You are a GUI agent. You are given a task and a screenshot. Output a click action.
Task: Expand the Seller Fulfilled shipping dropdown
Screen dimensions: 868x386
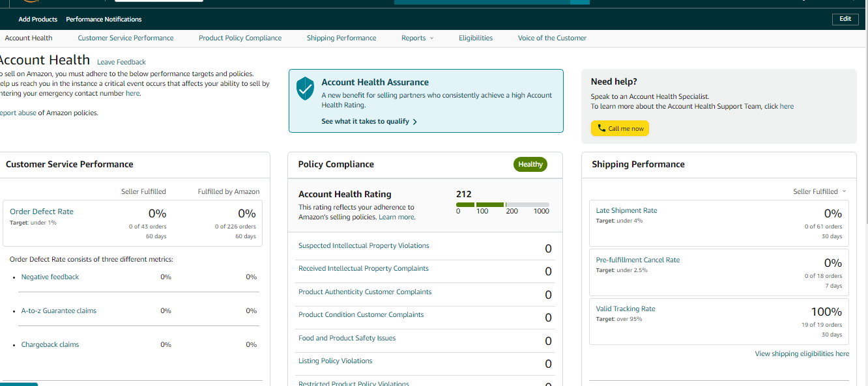[x=820, y=191]
